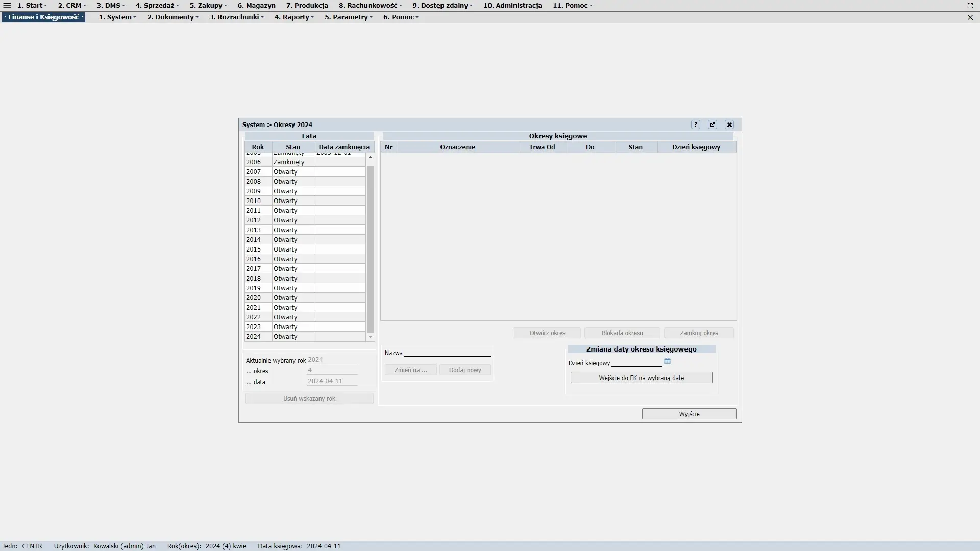
Task: Open the 10. Administracja menu
Action: pos(512,6)
